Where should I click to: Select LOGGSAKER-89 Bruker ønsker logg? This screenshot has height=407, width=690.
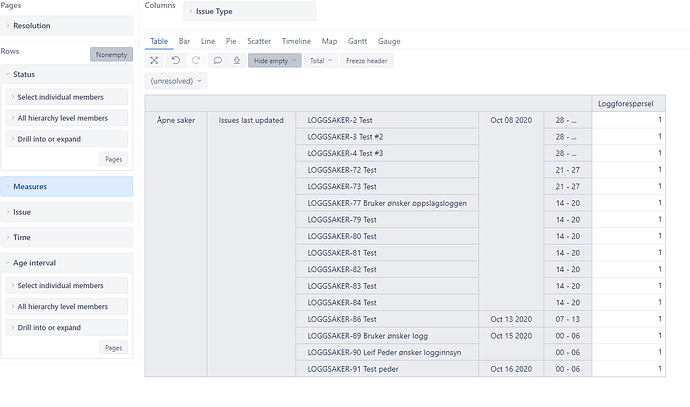[387, 336]
